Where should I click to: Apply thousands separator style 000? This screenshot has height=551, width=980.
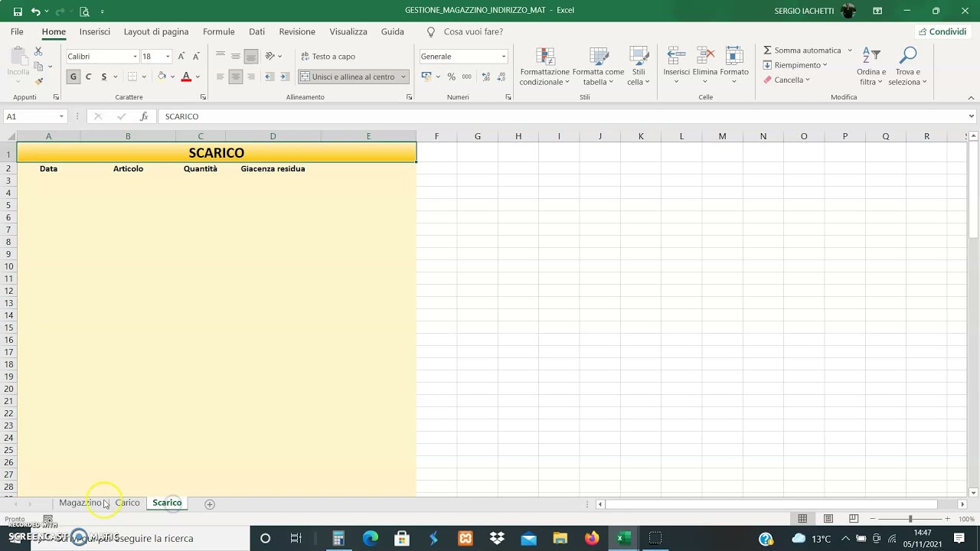point(466,77)
